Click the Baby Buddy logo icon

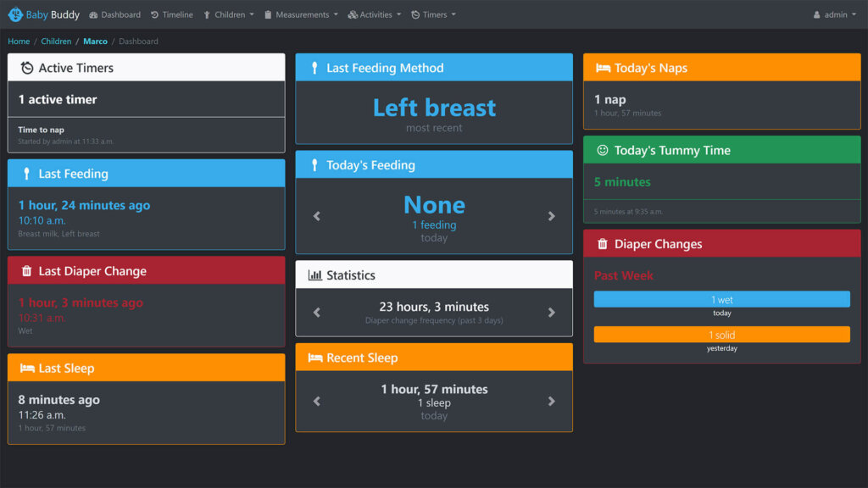point(15,14)
